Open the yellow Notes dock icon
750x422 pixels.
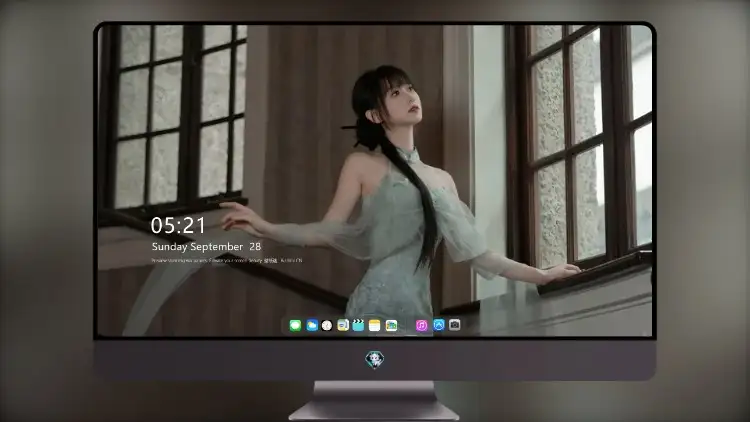pos(375,325)
